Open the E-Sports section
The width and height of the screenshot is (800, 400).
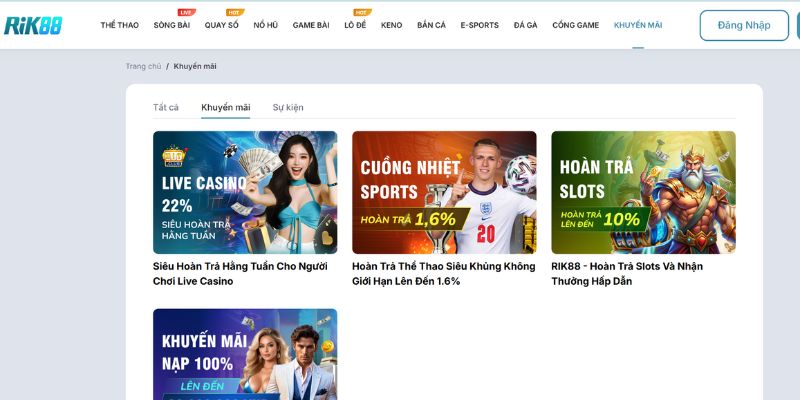pyautogui.click(x=479, y=25)
